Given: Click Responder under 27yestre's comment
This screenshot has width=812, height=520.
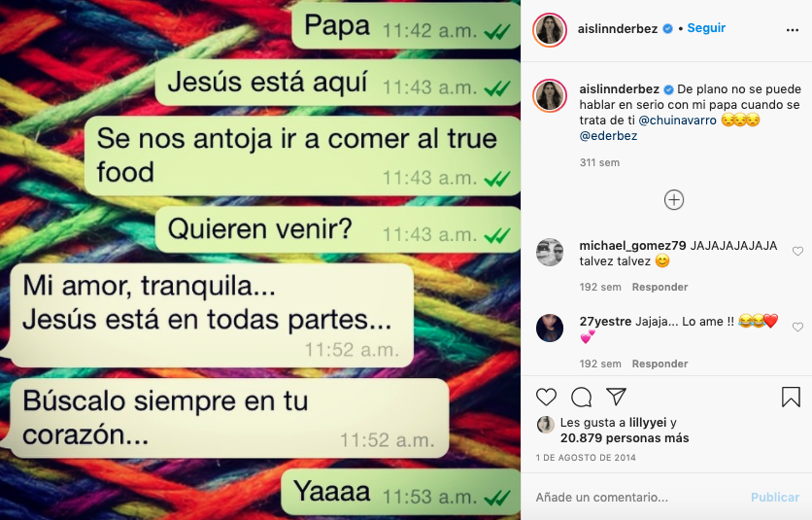Looking at the screenshot, I should tap(660, 364).
